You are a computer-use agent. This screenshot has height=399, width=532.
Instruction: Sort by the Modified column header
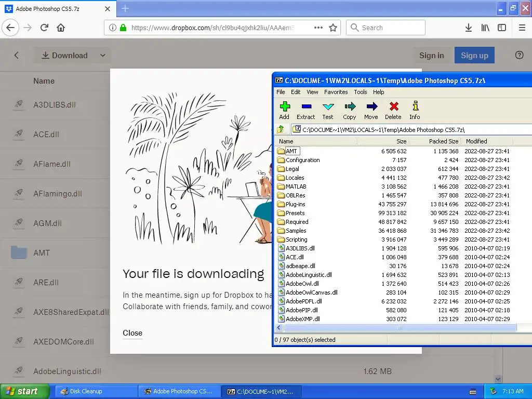[488, 141]
